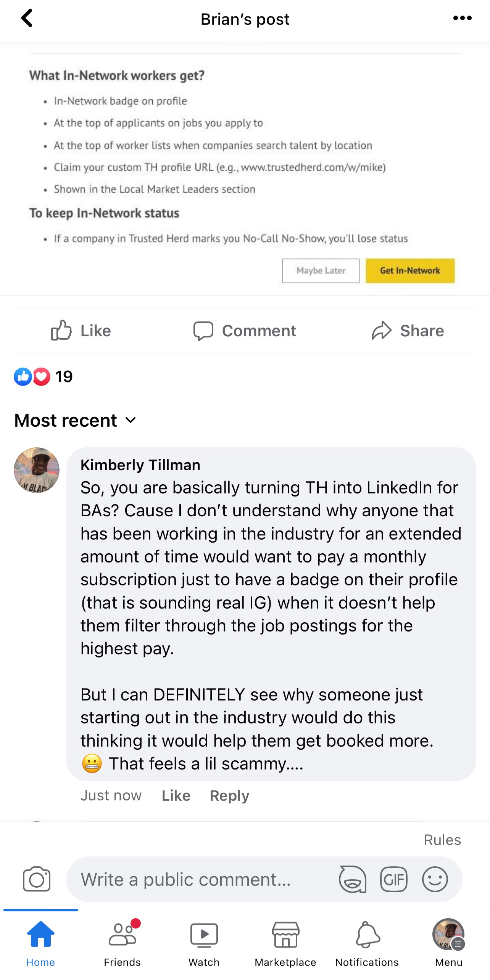The height and width of the screenshot is (980, 490).
Task: Expand the Most recent sort dropdown
Action: coord(75,420)
